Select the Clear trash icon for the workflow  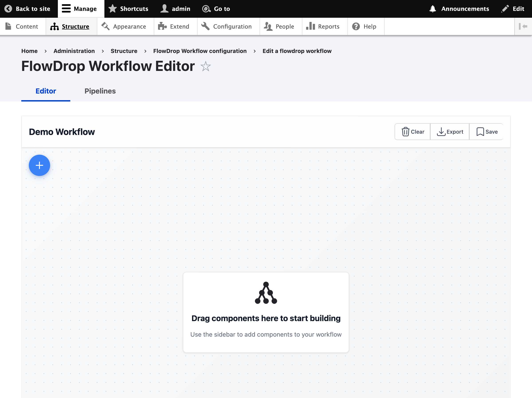coord(405,132)
